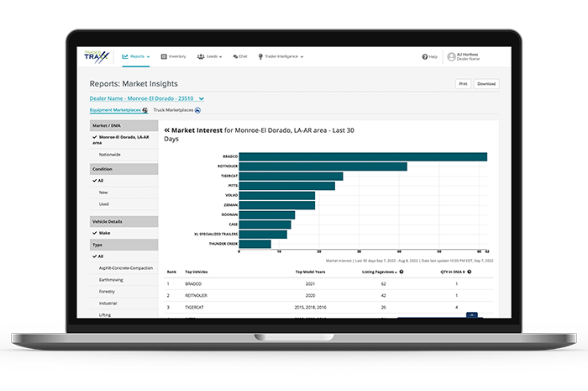Image resolution: width=588 pixels, height=391 pixels.
Task: Open the Chat menu item
Action: pyautogui.click(x=240, y=56)
